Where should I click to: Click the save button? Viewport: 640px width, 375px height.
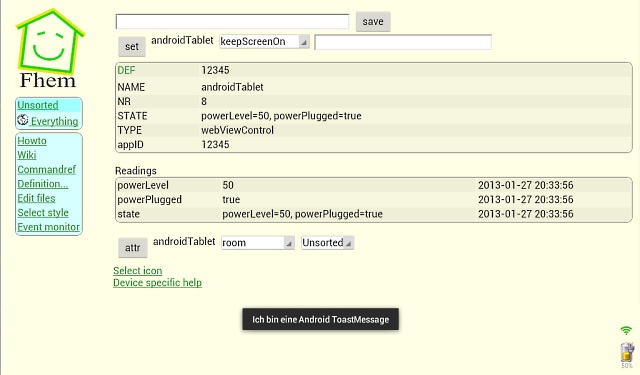coord(373,22)
